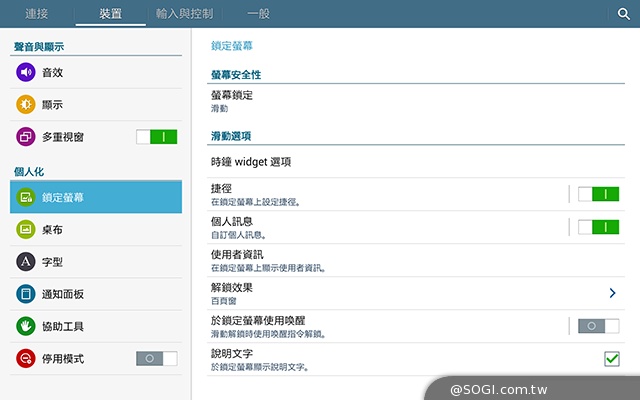
Task: Click the green 鎖定螢幕 lock icon
Action: point(26,197)
